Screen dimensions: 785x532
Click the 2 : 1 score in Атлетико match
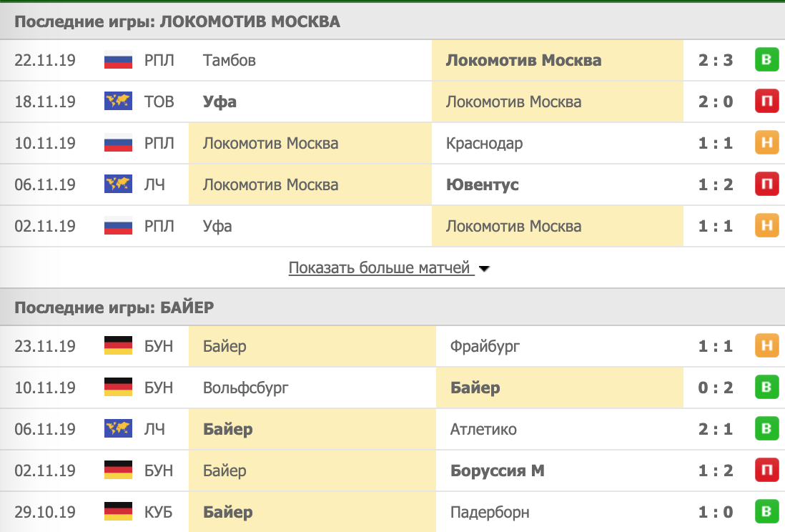click(716, 429)
